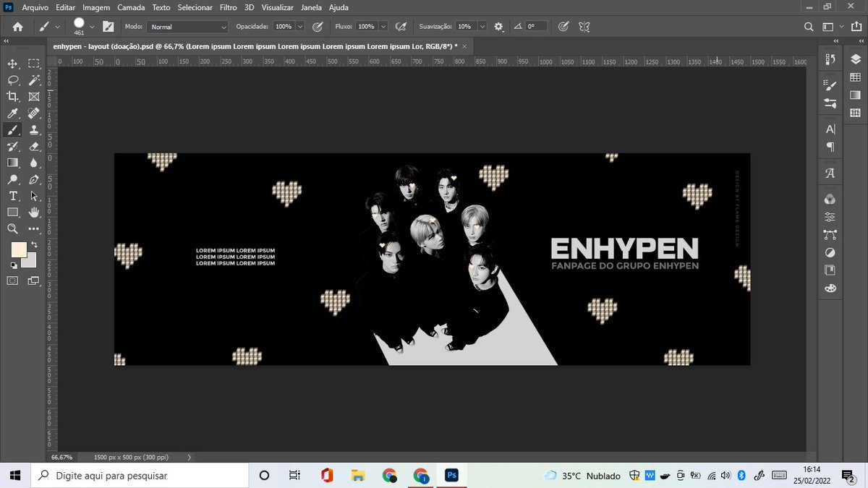Select the Gradient tool
This screenshot has width=868, height=488.
coord(12,163)
